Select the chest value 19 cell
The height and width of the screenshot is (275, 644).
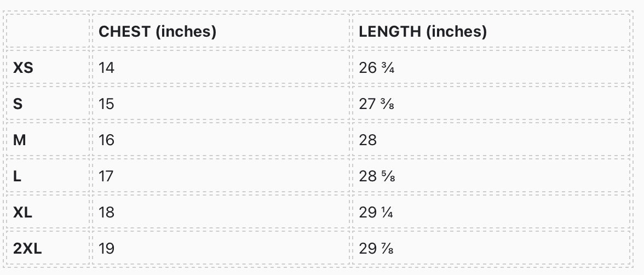[x=106, y=248]
